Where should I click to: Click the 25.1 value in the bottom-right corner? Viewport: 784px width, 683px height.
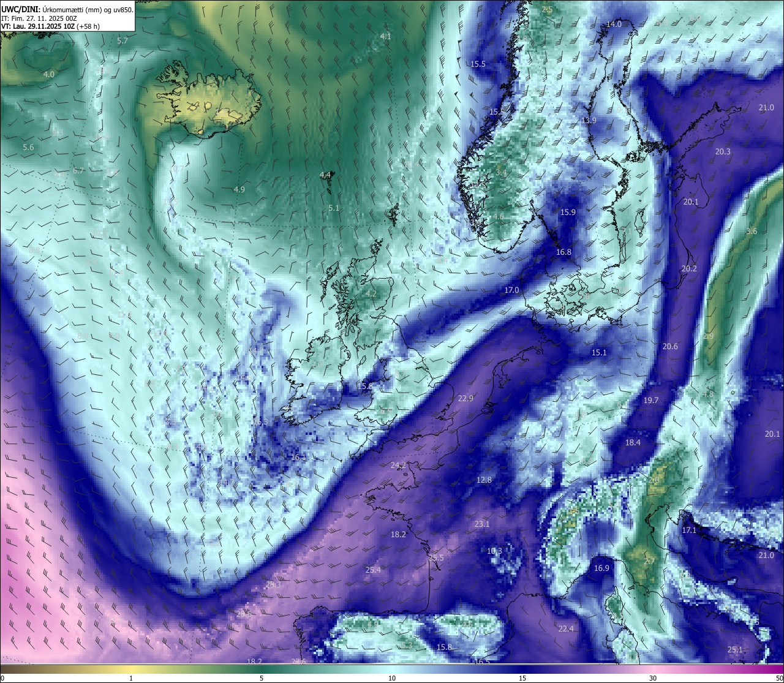[735, 650]
